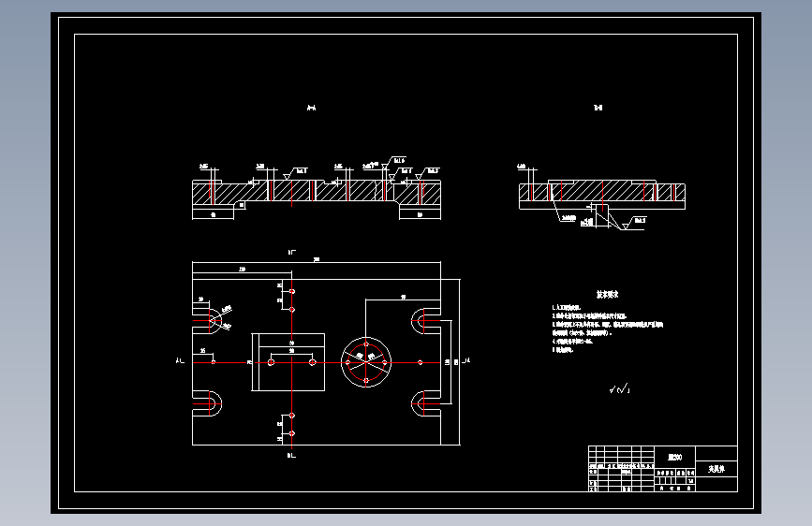Screen dimensions: 812x526
Task: Pick the small centerline hole near the plate's left edge
Action: (x=214, y=362)
